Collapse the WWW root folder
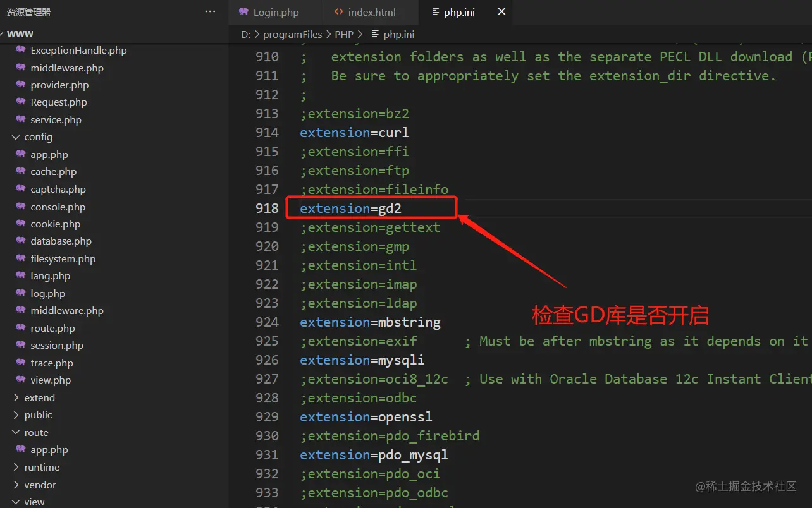This screenshot has height=508, width=812. [x=19, y=33]
